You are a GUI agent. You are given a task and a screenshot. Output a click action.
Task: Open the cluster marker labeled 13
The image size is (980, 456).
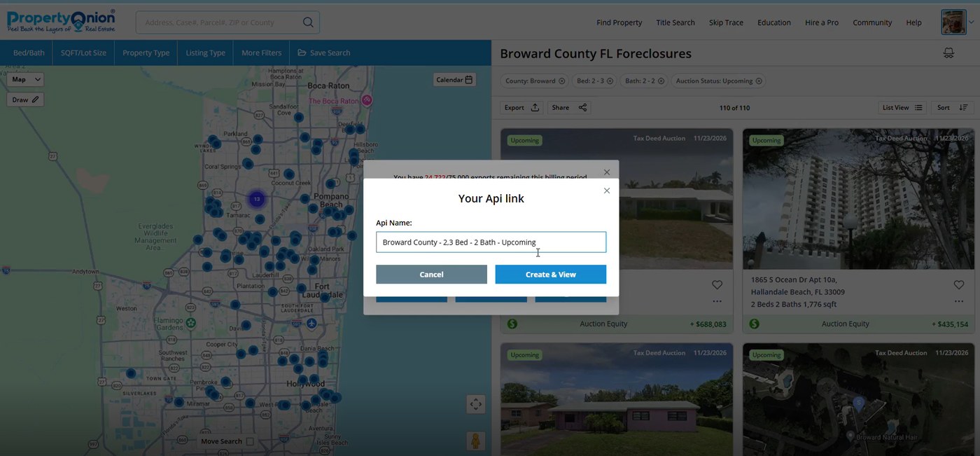coord(257,199)
